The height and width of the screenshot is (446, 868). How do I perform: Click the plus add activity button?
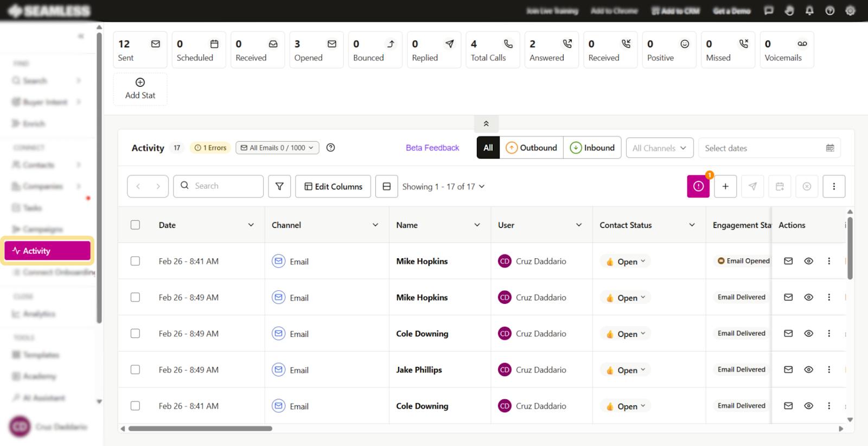[725, 186]
